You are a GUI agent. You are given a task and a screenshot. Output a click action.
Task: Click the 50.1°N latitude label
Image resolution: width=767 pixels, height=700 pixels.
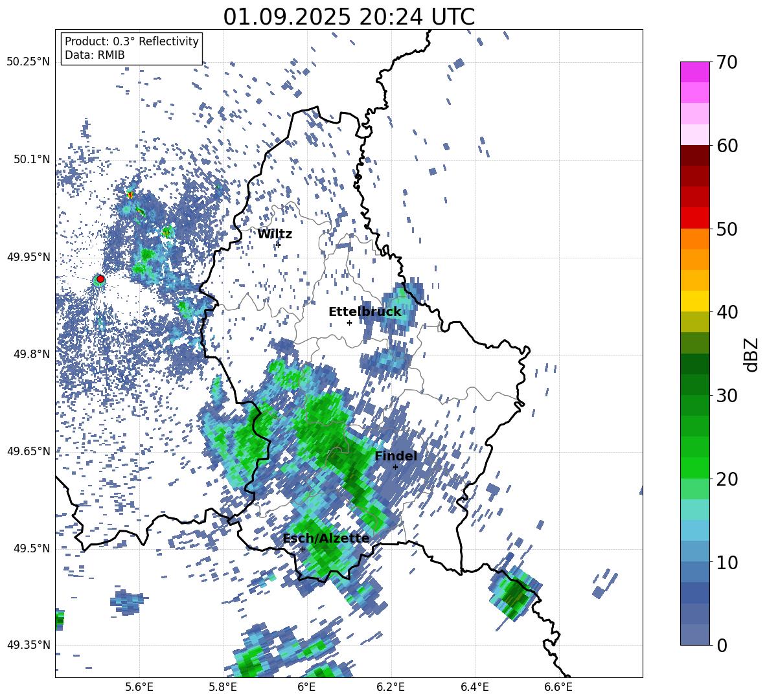tap(32, 159)
